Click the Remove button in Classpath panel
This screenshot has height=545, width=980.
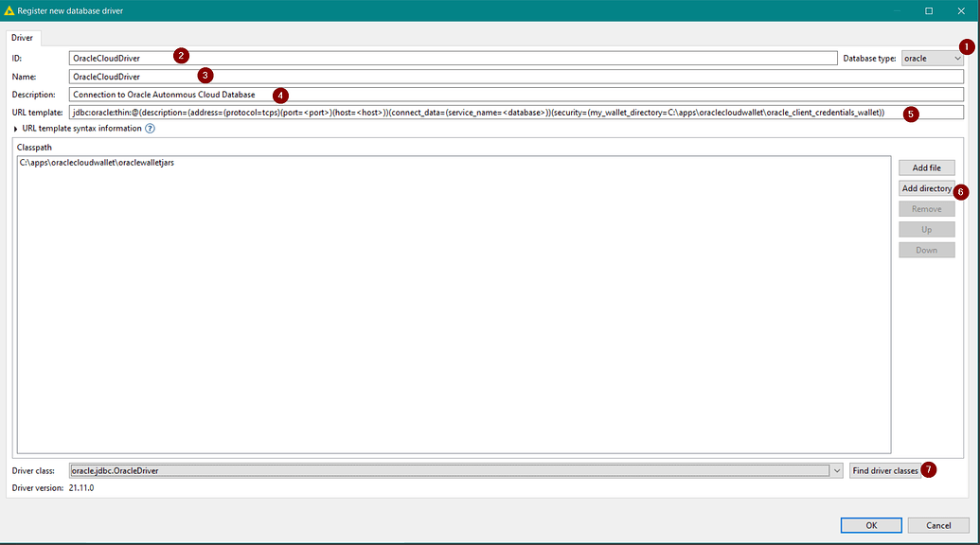coord(926,208)
